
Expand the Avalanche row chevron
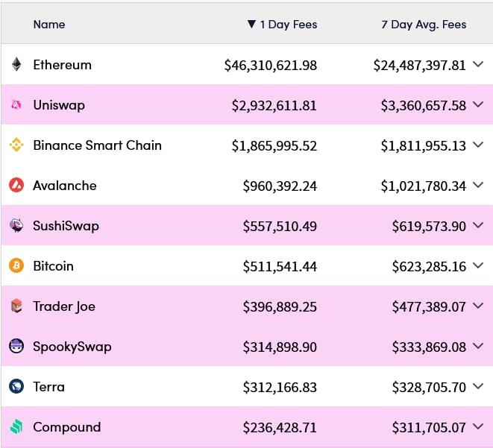(479, 186)
